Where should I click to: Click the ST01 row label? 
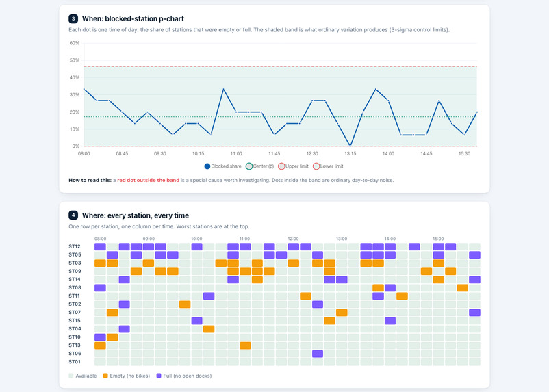(75, 362)
